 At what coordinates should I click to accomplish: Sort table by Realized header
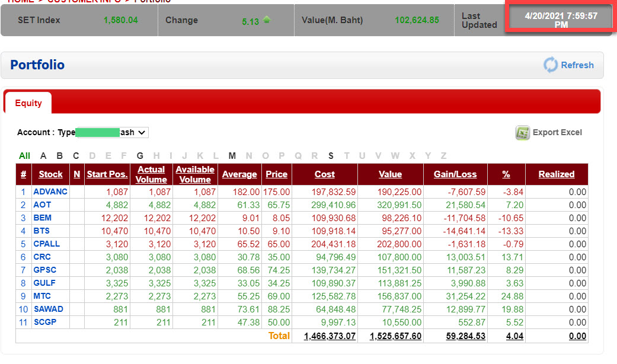[x=557, y=174]
